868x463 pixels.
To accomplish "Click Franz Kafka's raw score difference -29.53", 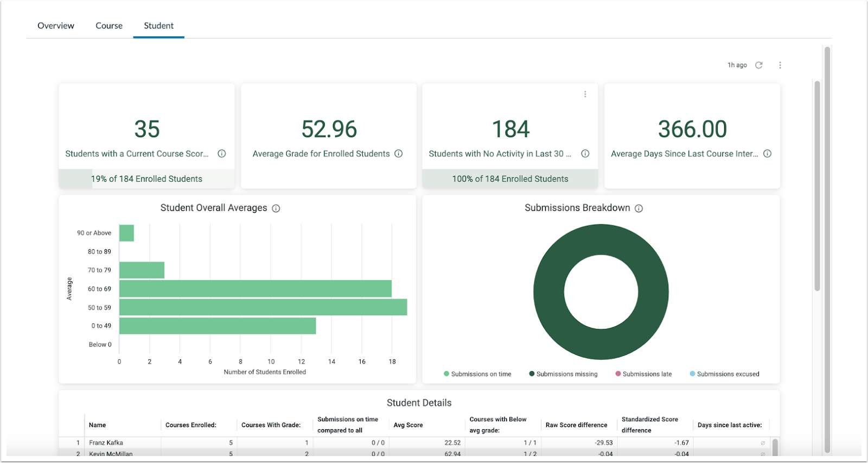I will point(604,443).
